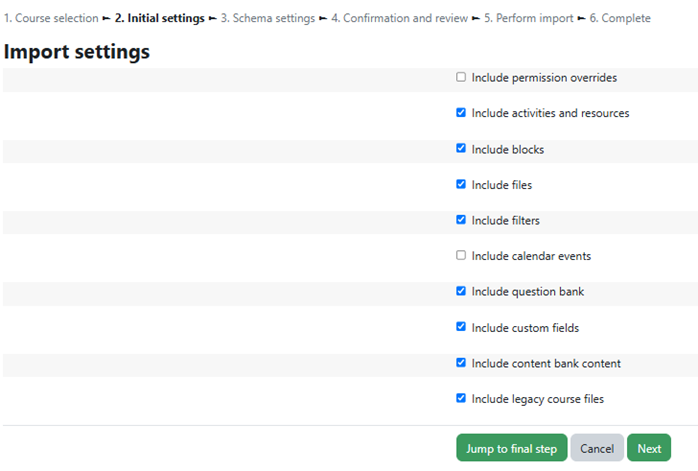Disable Include legacy course files
Image resolution: width=698 pixels, height=471 pixels.
[x=461, y=398]
